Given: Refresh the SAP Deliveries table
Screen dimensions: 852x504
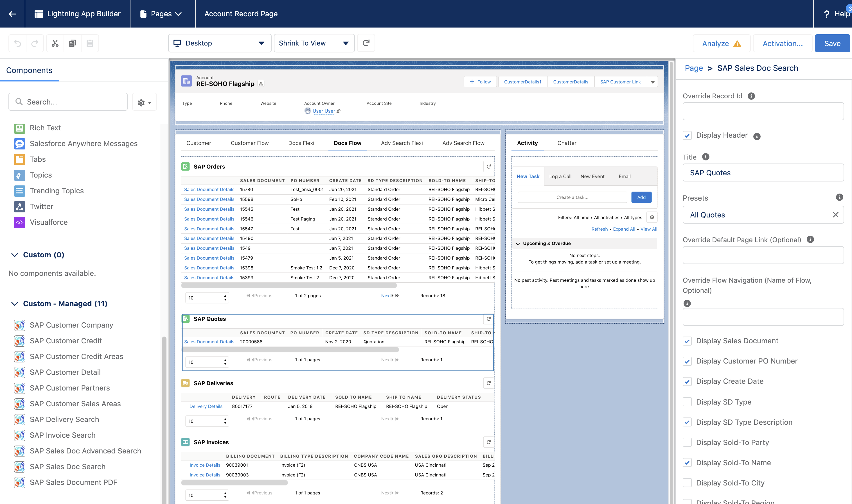Looking at the screenshot, I should tap(489, 383).
